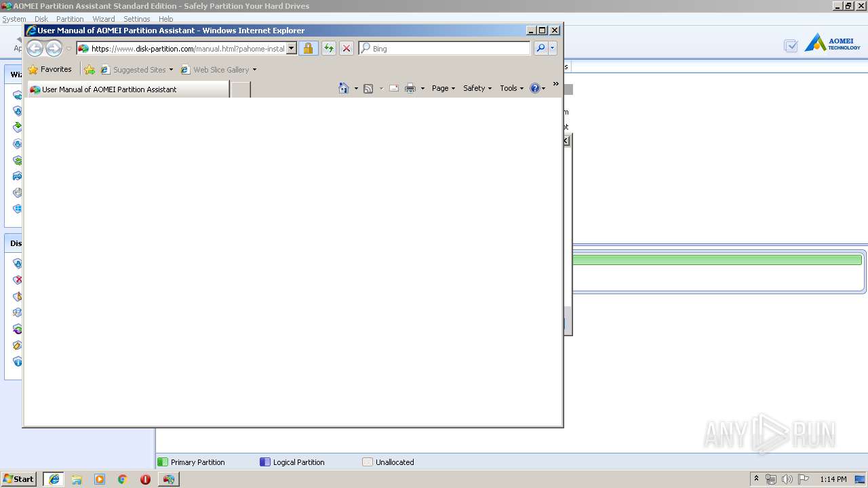Open the Tools menu in IE
The image size is (868, 488).
[512, 88]
